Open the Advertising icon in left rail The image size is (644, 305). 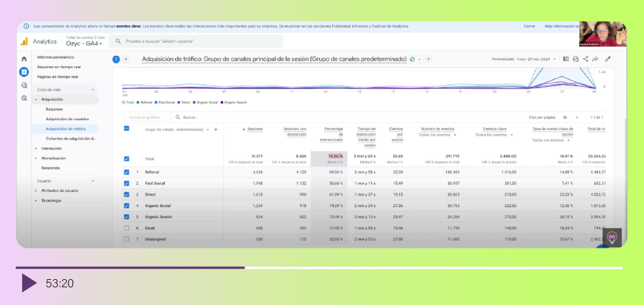[x=24, y=98]
